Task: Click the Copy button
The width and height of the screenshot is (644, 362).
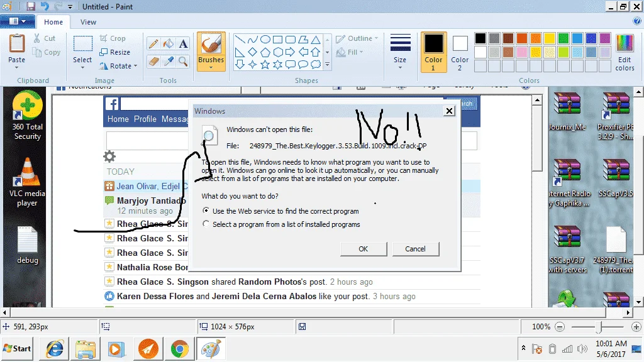Action: [x=47, y=52]
